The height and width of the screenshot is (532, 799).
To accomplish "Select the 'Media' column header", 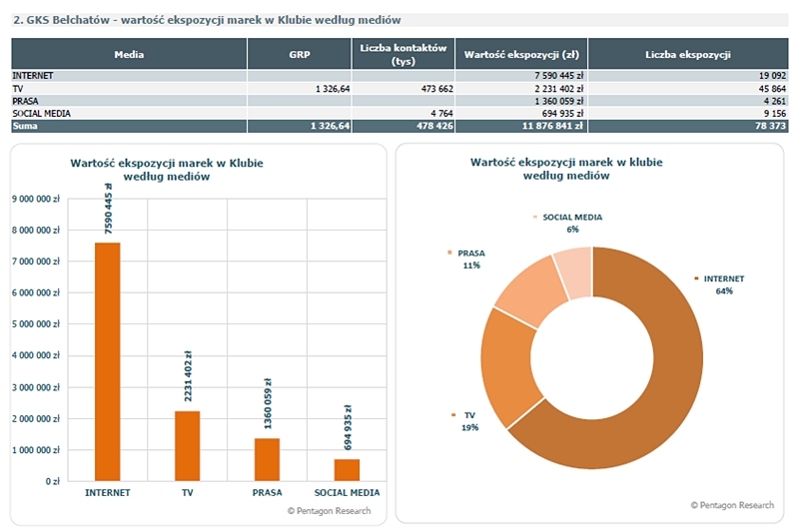I will (x=129, y=54).
